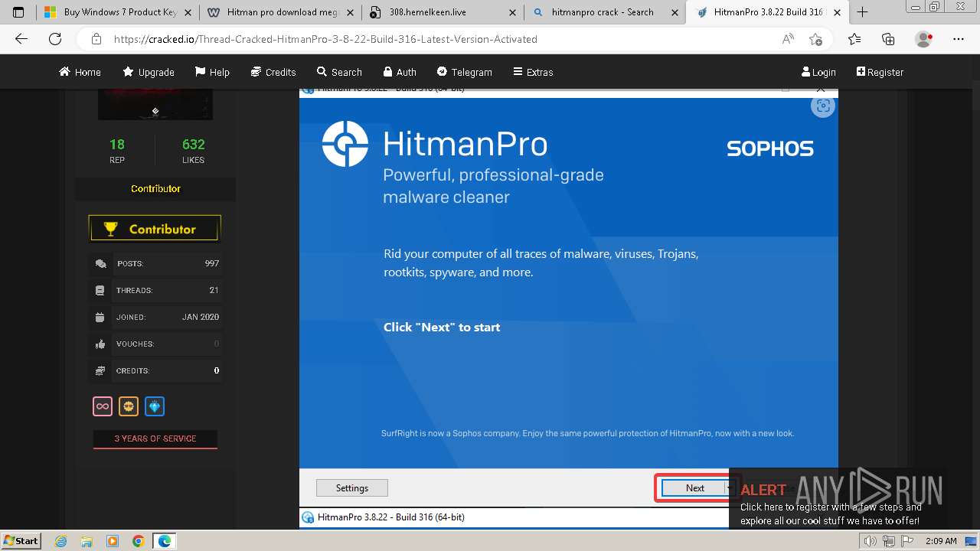Click the blue diamond award badge

click(x=155, y=406)
